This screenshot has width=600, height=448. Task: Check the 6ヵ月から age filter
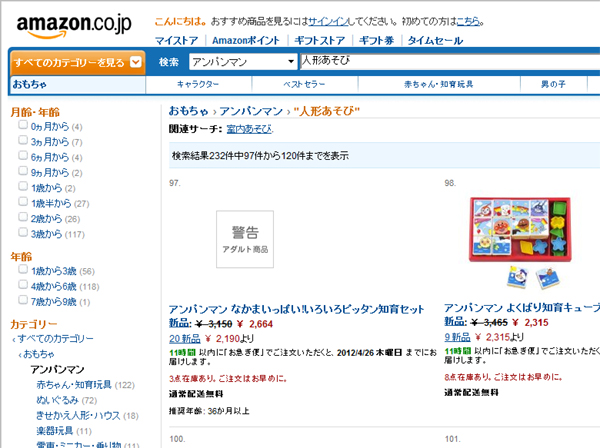[23, 156]
